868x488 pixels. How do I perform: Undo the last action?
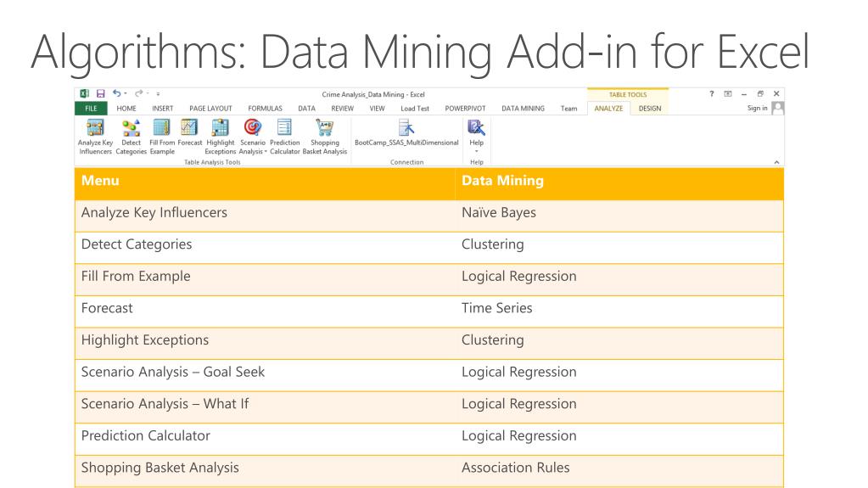115,93
